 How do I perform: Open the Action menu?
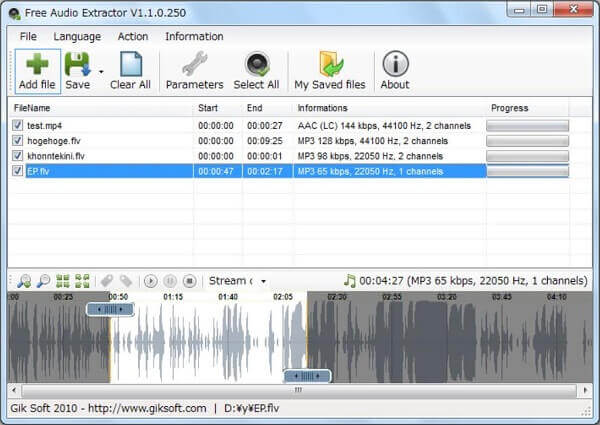click(133, 36)
